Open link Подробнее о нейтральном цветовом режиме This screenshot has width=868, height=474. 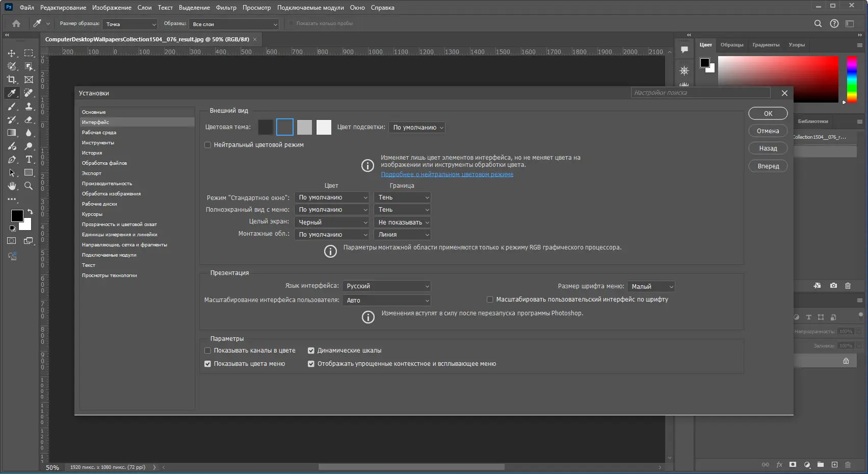tap(447, 174)
